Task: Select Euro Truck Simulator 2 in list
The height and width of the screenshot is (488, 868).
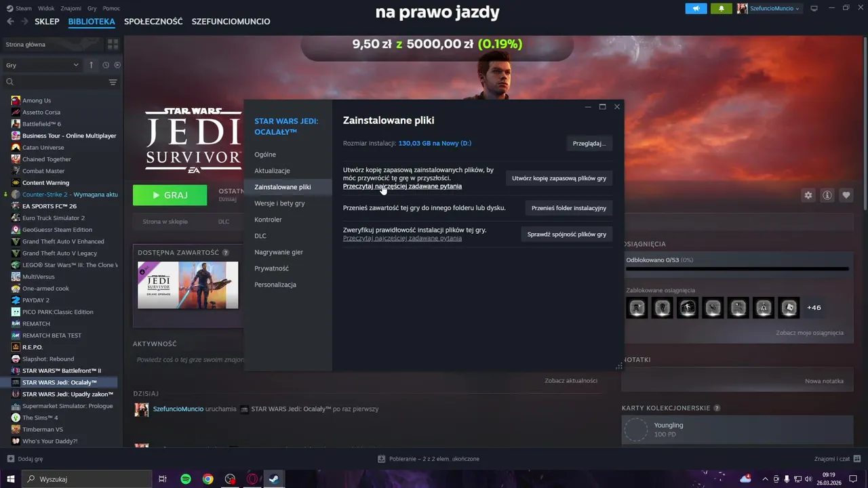Action: [x=54, y=218]
